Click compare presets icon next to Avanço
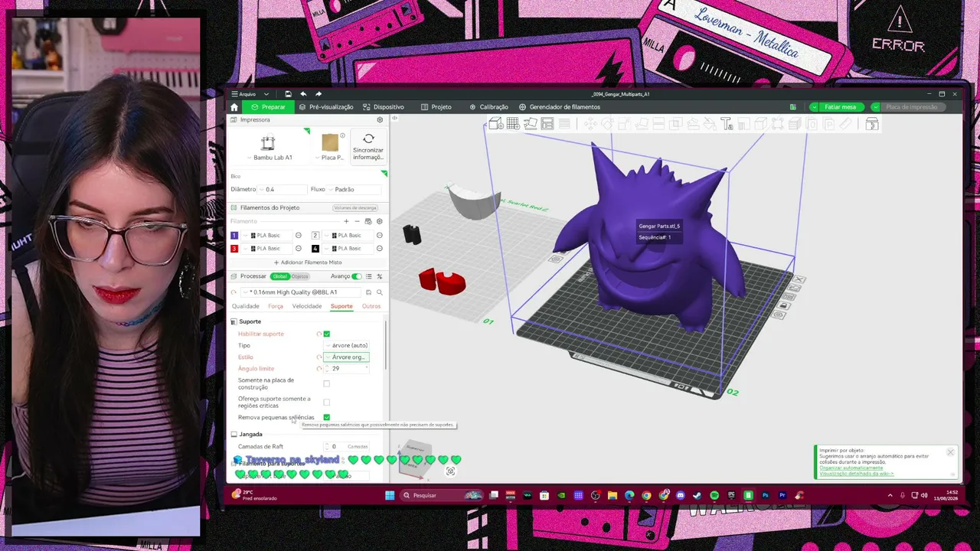The image size is (980, 551). point(379,276)
